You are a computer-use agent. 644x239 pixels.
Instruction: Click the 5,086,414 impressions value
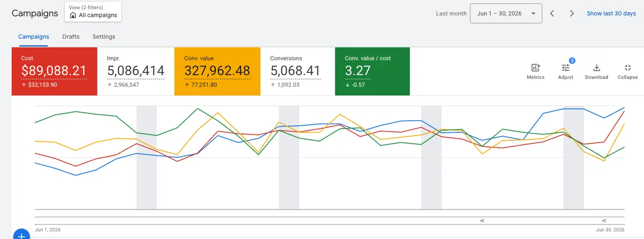(x=136, y=71)
